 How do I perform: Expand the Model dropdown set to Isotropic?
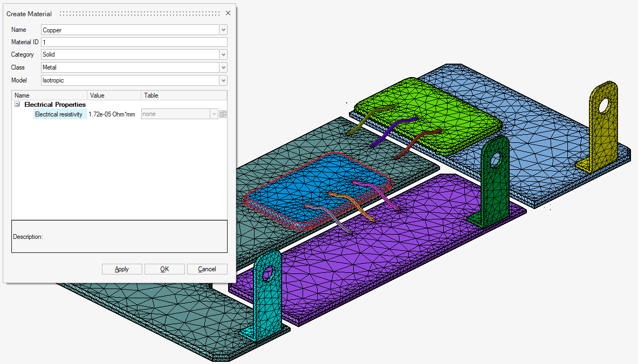click(223, 80)
